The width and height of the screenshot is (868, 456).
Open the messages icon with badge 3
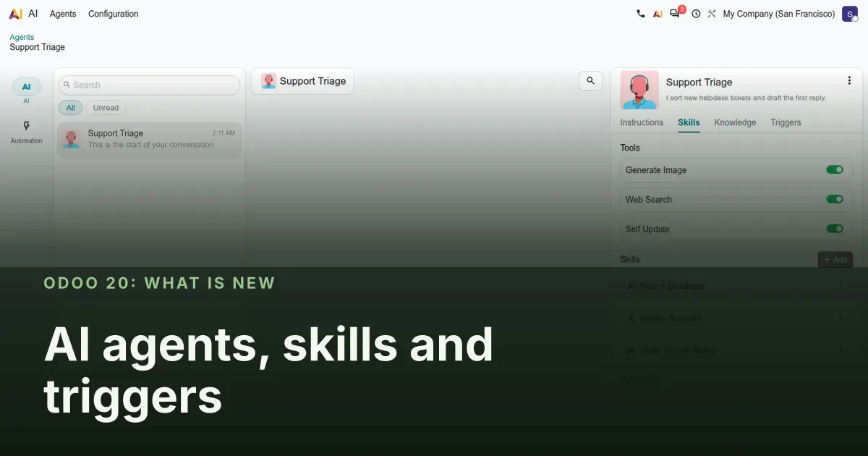[676, 12]
